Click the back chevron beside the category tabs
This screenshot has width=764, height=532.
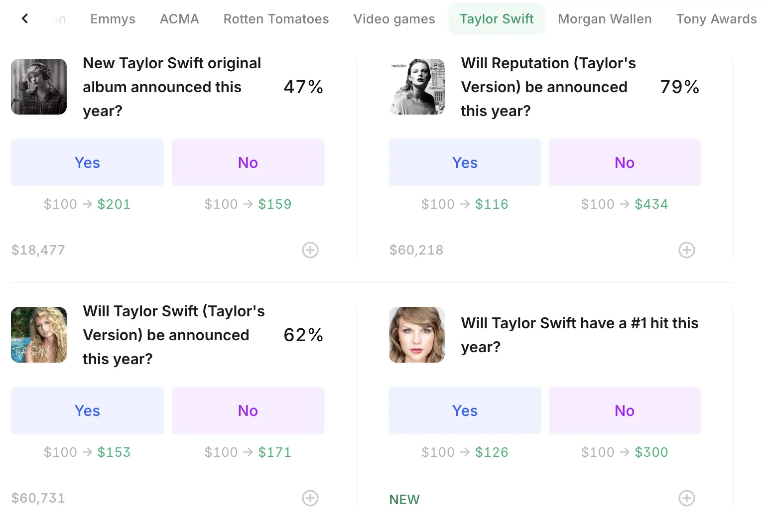click(24, 18)
